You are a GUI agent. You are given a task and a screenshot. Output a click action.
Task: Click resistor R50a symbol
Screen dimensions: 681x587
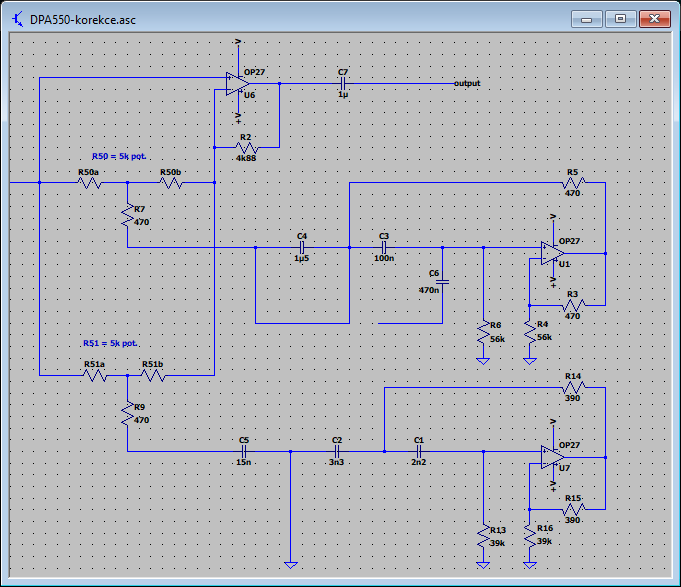(x=89, y=183)
